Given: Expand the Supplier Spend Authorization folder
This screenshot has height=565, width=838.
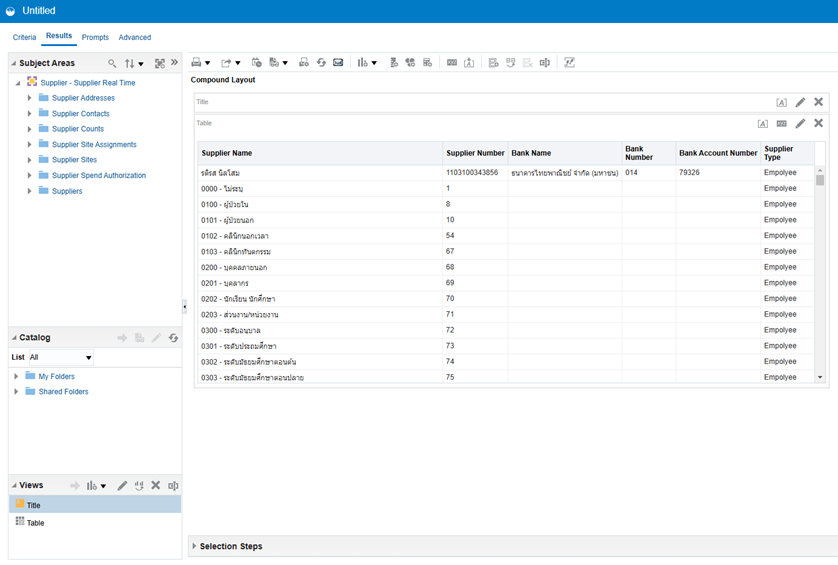Looking at the screenshot, I should pyautogui.click(x=29, y=175).
